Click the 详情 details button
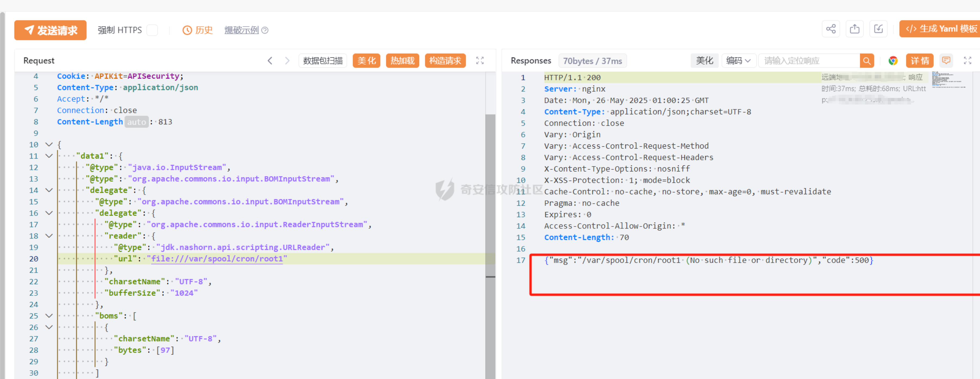This screenshot has height=379, width=980. 920,60
